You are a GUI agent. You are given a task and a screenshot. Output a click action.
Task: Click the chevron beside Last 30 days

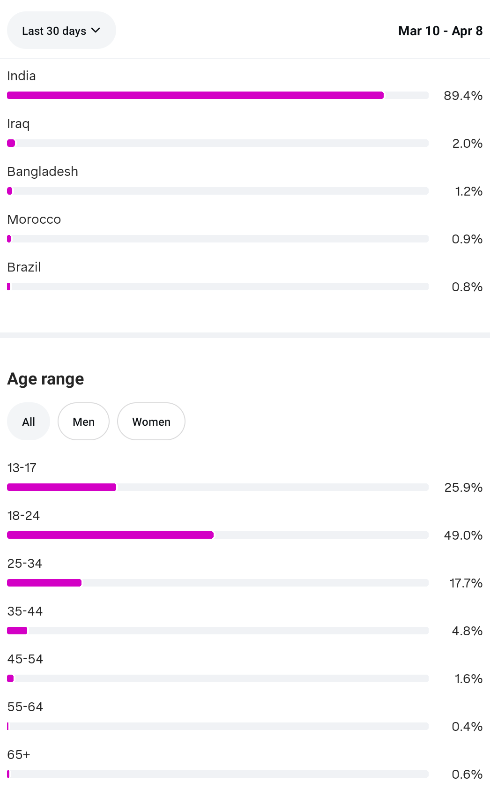pyautogui.click(x=95, y=31)
